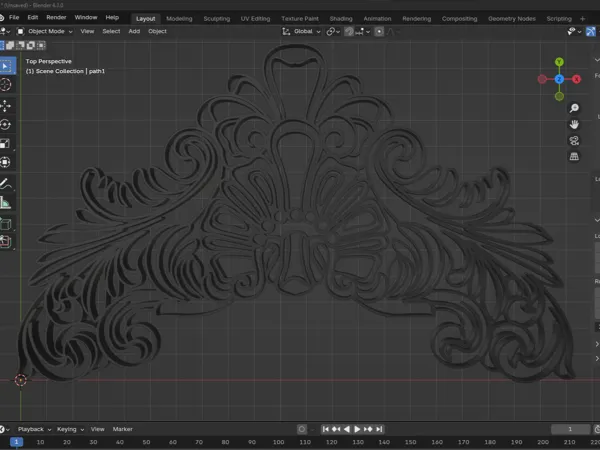This screenshot has height=450, width=600.
Task: Open the viewport Add menu
Action: (134, 31)
